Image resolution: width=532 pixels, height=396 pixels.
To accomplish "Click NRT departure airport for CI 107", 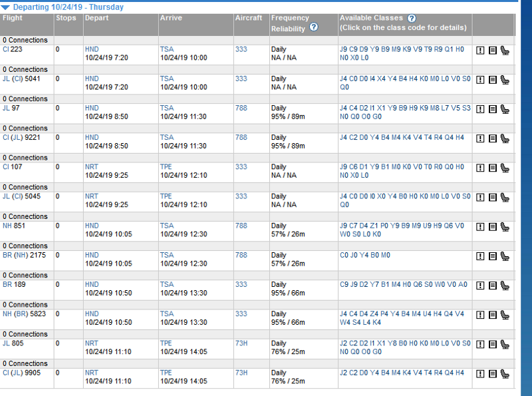I will (x=92, y=167).
